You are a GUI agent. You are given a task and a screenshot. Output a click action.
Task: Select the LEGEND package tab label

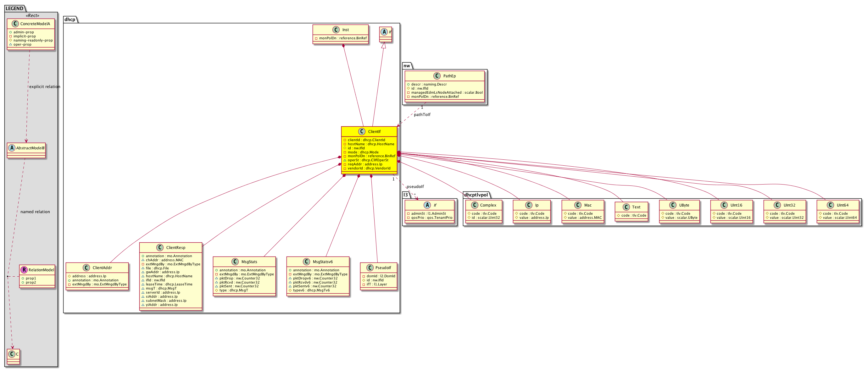click(14, 8)
